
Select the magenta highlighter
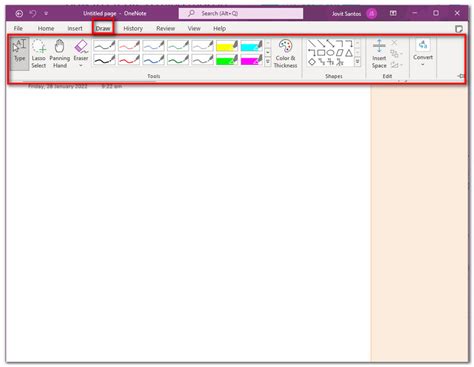252,60
